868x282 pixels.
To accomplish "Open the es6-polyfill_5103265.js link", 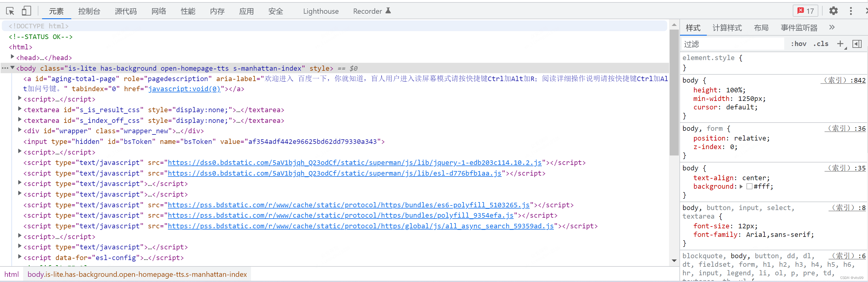I will (x=349, y=205).
